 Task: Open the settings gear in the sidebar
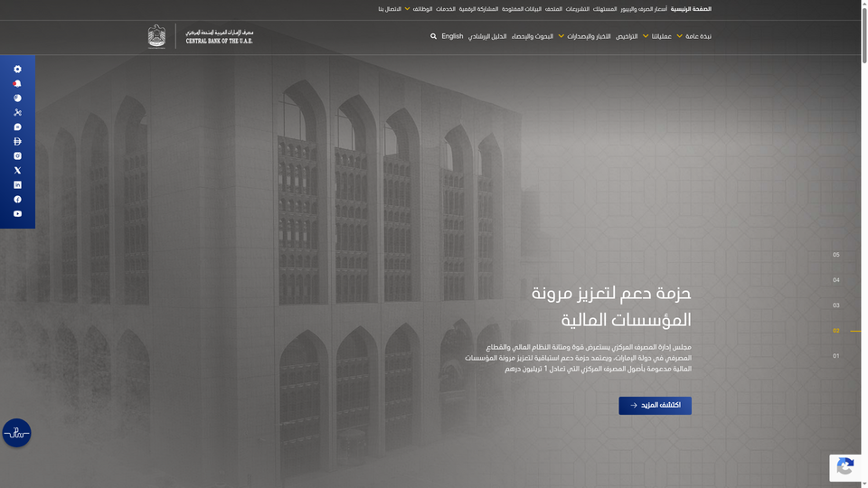coord(17,69)
